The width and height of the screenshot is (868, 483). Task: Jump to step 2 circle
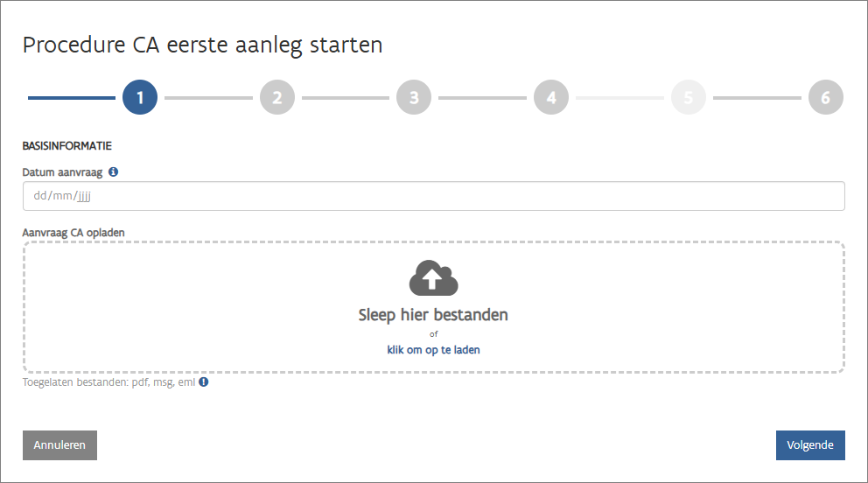(x=276, y=98)
